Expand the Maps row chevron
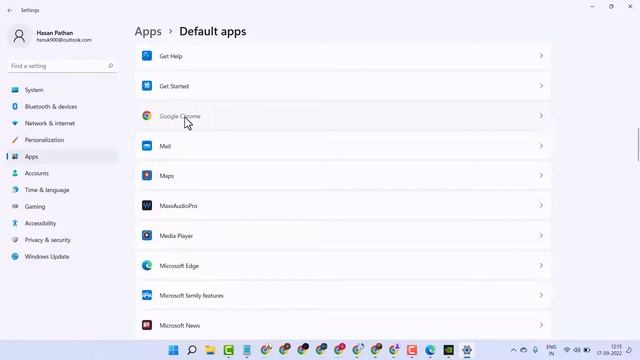Image resolution: width=640 pixels, height=360 pixels. coord(541,176)
